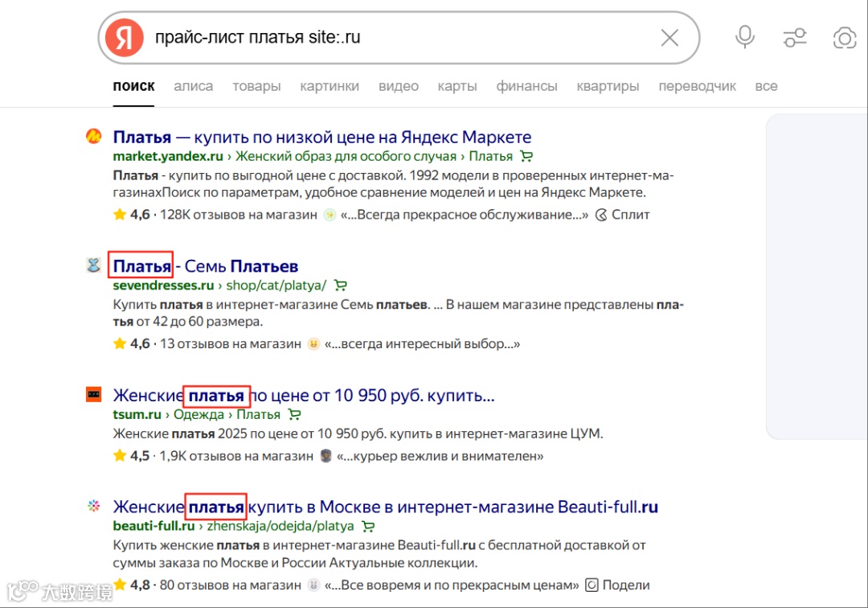The image size is (868, 608).
Task: Click the Сплит label
Action: click(631, 215)
